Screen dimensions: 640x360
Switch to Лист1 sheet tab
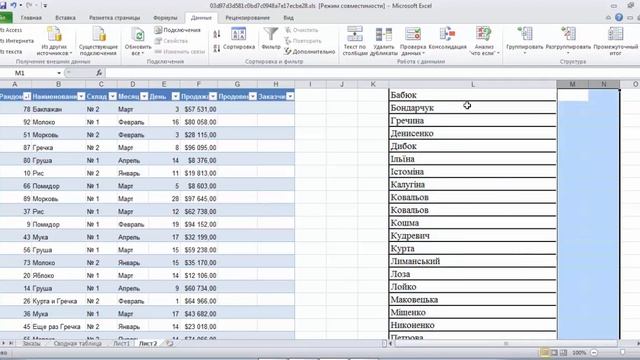click(x=121, y=344)
